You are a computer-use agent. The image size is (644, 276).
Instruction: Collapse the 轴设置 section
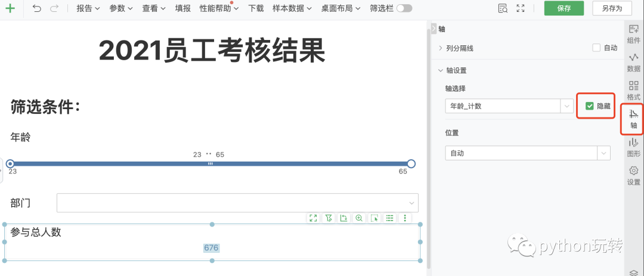coord(441,70)
